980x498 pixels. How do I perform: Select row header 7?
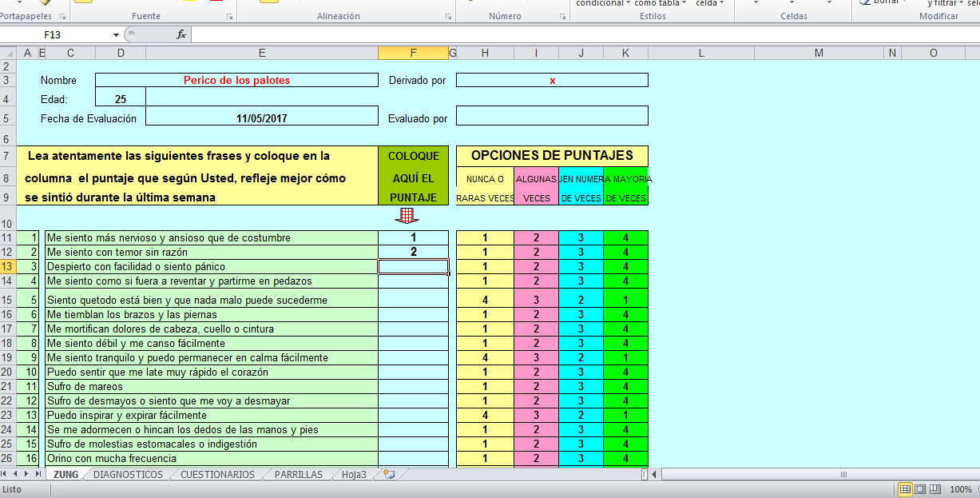(x=7, y=156)
